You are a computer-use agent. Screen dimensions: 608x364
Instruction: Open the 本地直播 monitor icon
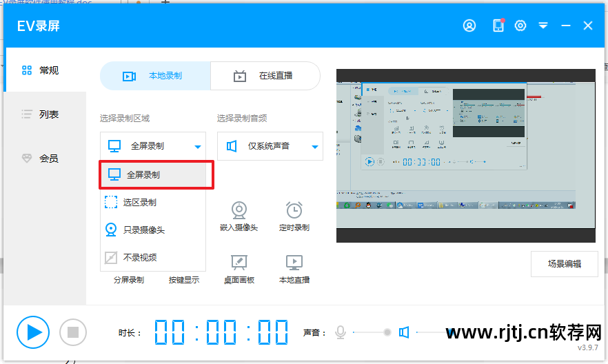[x=294, y=263]
